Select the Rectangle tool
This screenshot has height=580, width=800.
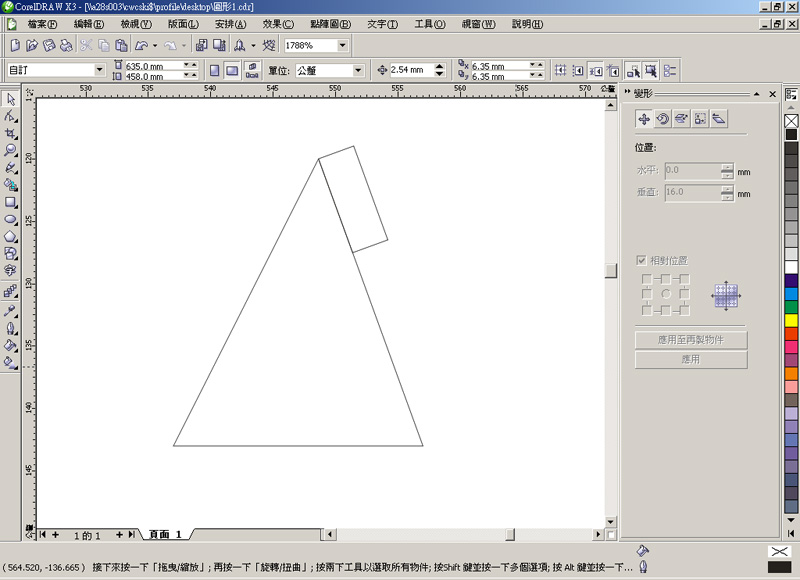click(10, 203)
